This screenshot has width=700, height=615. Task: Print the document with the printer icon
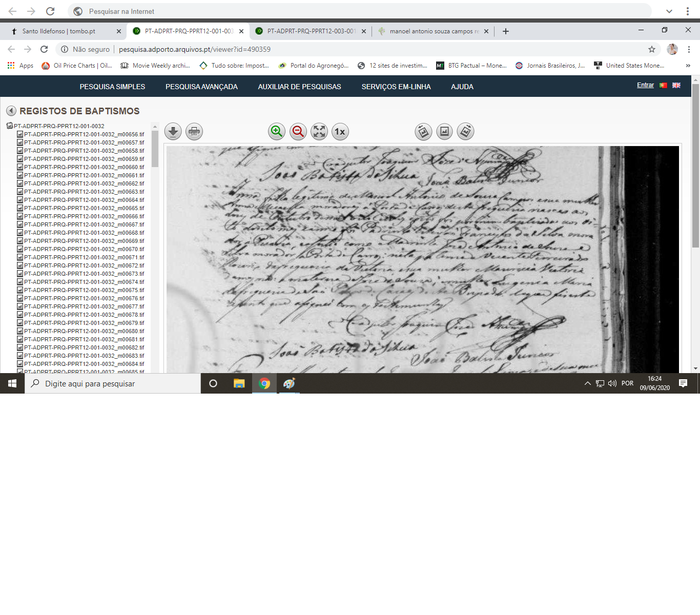[194, 132]
